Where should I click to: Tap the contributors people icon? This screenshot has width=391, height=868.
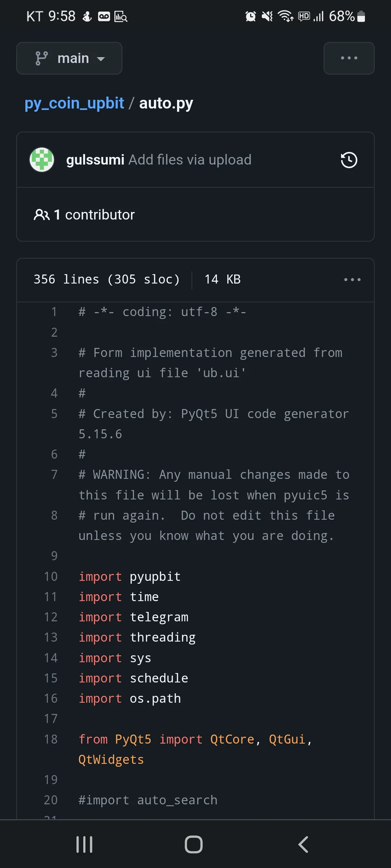41,215
